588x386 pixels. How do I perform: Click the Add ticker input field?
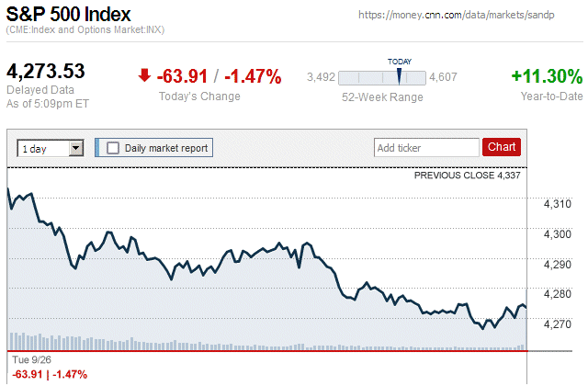[x=425, y=147]
